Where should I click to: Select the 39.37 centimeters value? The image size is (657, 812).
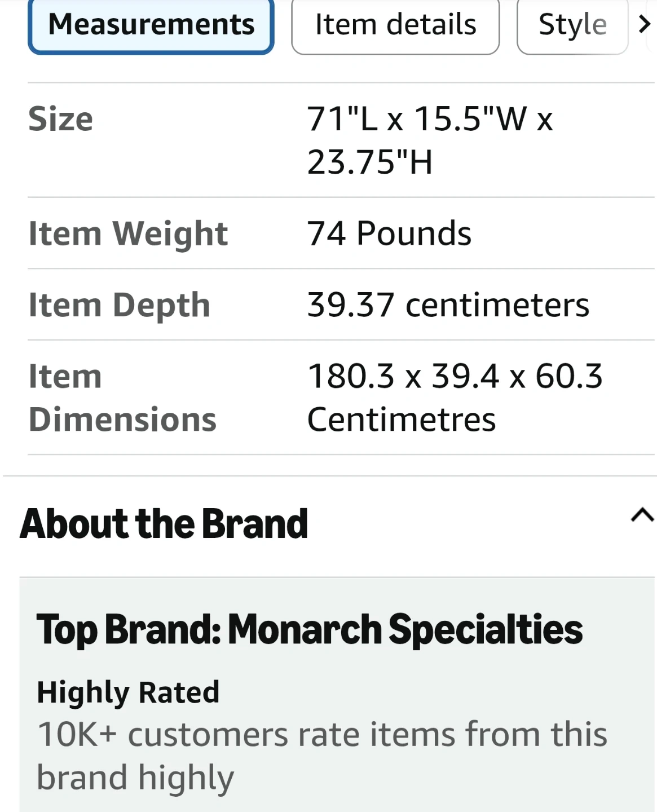pyautogui.click(x=448, y=305)
